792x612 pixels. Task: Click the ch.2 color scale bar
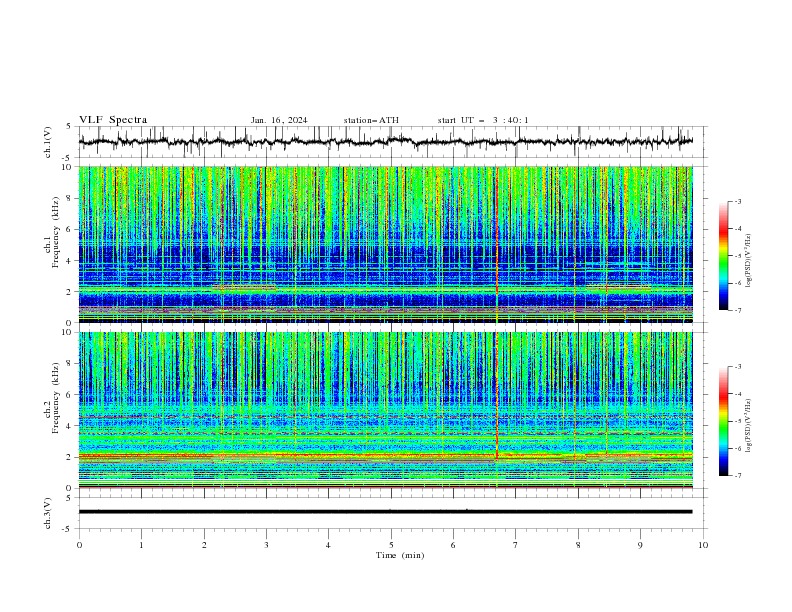click(x=723, y=421)
